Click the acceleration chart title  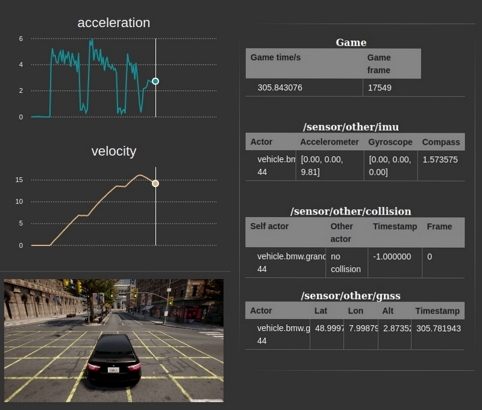114,23
